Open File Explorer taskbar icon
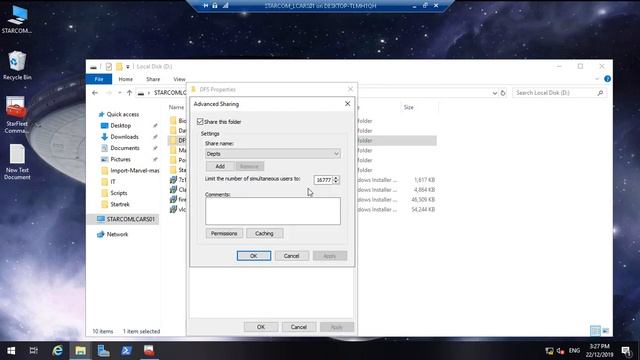640x360 pixels. 80,351
